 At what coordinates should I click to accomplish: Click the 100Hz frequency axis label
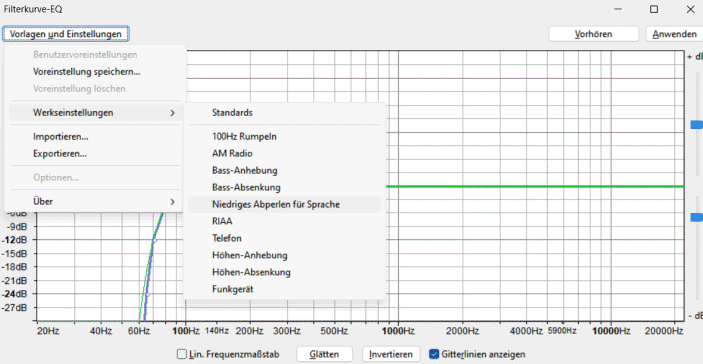click(x=186, y=331)
